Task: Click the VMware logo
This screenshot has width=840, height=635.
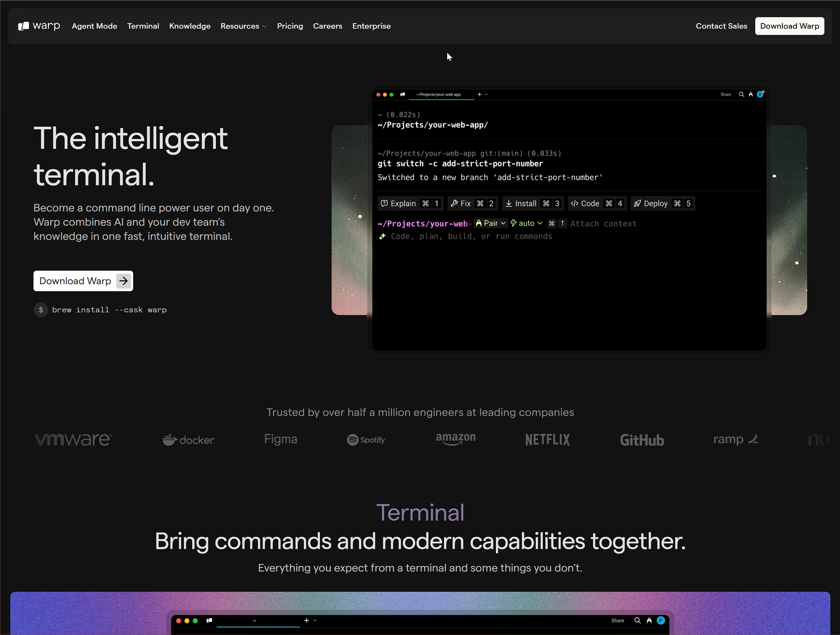Action: pyautogui.click(x=73, y=439)
